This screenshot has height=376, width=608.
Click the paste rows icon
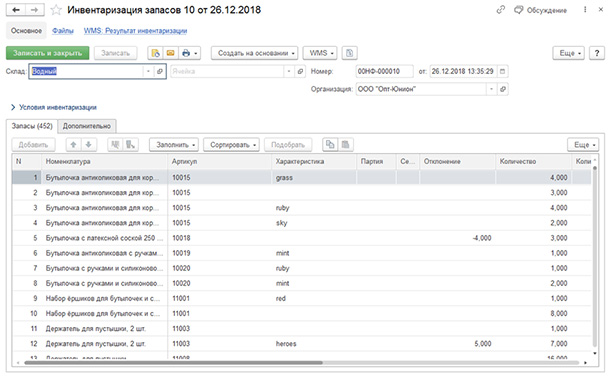[x=345, y=145]
